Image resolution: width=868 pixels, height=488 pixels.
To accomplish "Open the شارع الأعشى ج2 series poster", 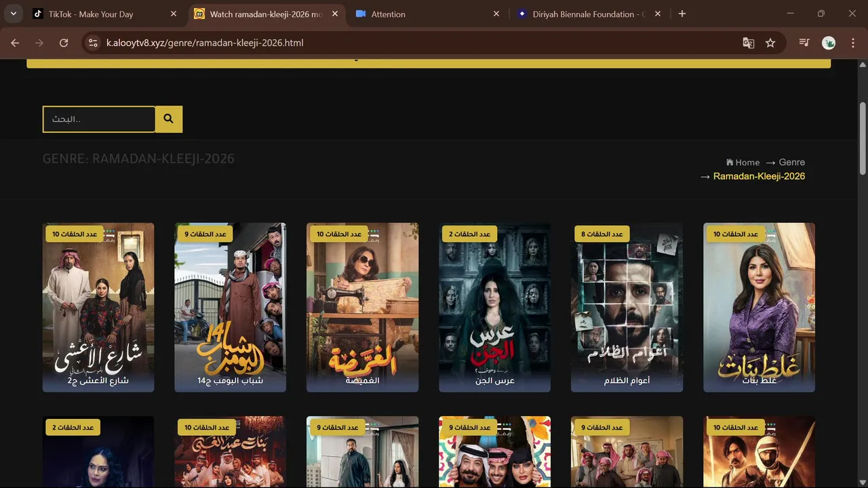I will 98,307.
